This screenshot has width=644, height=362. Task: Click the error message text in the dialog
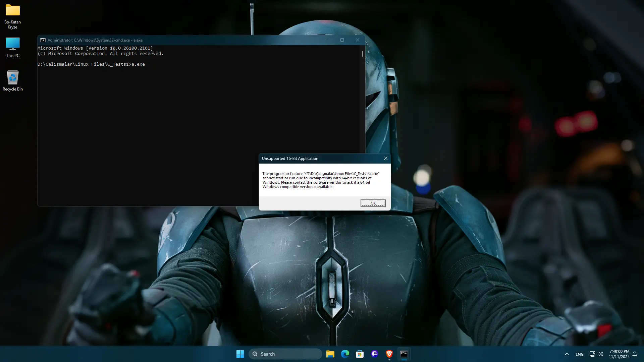pyautogui.click(x=321, y=180)
